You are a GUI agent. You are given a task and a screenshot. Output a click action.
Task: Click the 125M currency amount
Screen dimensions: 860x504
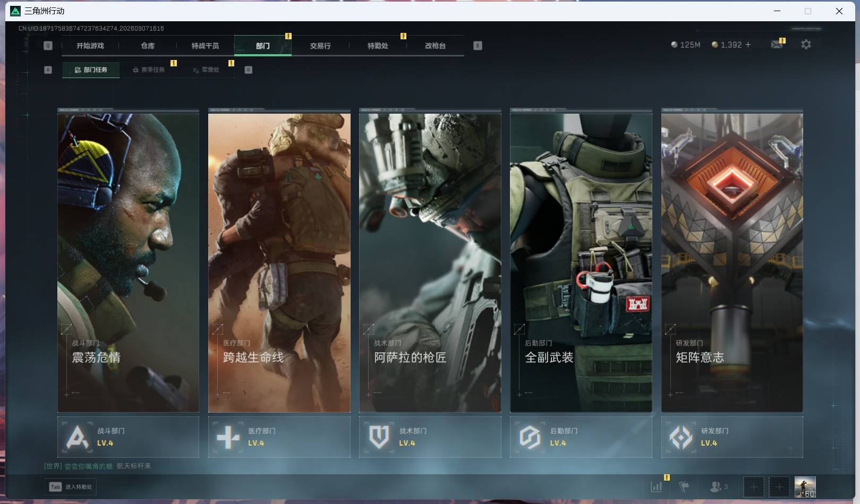pyautogui.click(x=690, y=45)
